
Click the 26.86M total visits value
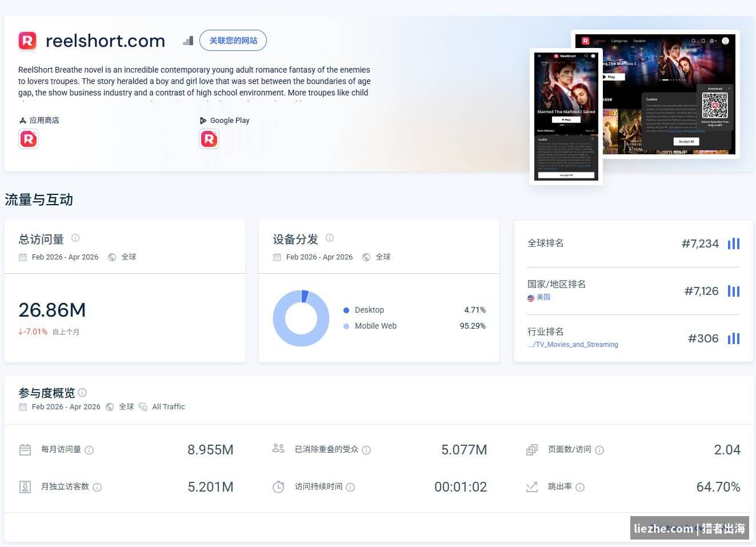[x=52, y=310]
